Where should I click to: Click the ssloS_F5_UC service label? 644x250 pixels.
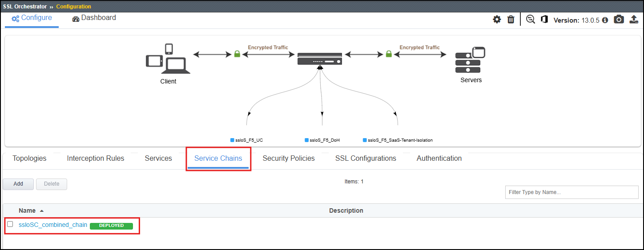coord(249,140)
